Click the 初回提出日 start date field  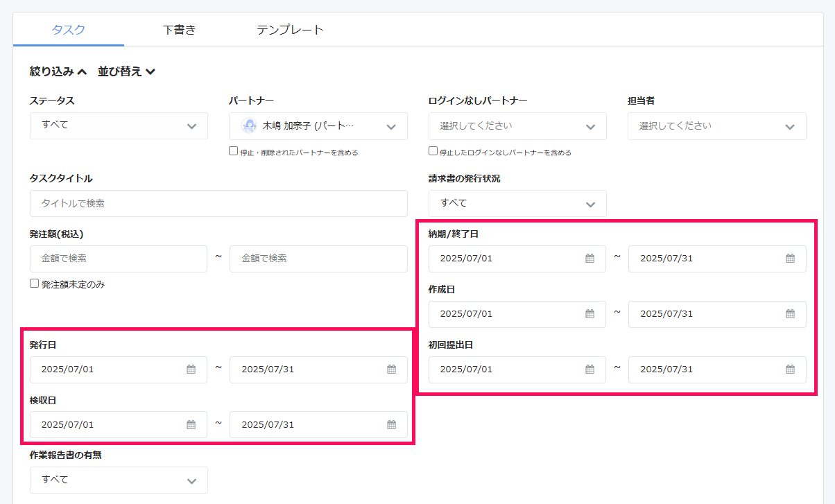click(517, 370)
